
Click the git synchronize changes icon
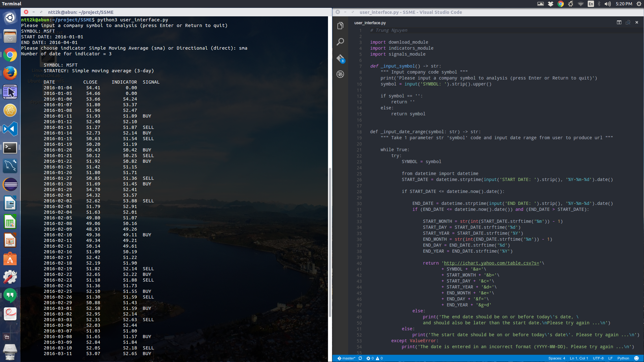[360, 358]
